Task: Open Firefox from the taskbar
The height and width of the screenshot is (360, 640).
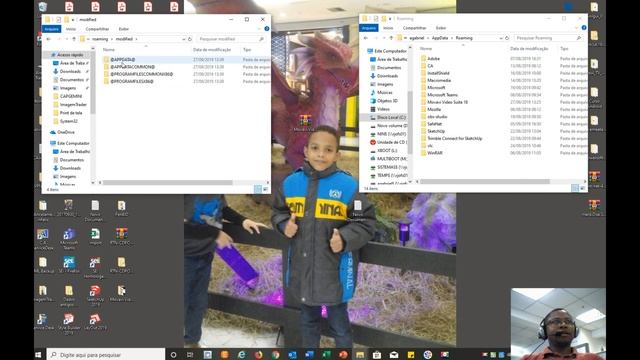Action: tap(258, 355)
